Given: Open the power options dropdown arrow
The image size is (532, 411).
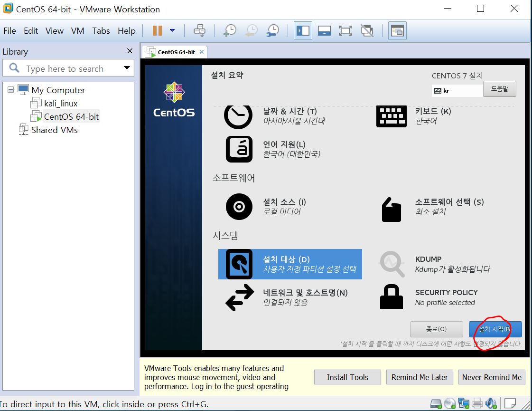Looking at the screenshot, I should [x=172, y=30].
